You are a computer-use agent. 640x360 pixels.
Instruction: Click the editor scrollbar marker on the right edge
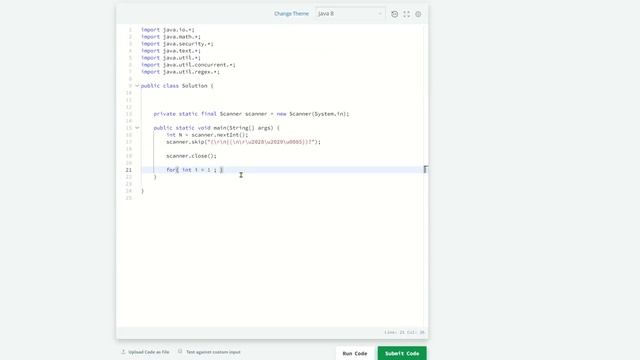pyautogui.click(x=425, y=169)
